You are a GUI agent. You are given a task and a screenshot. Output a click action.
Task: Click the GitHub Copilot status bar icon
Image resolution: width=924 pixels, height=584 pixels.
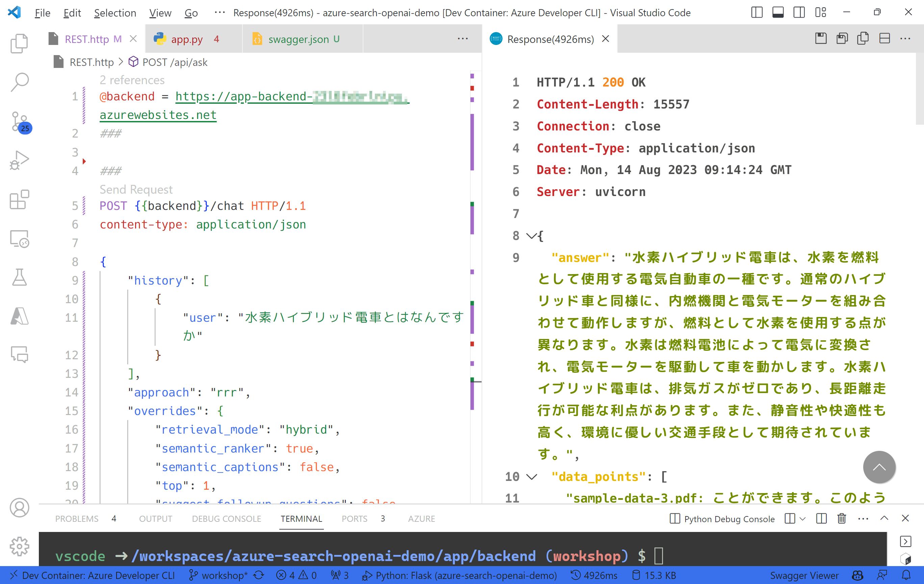coord(857,575)
